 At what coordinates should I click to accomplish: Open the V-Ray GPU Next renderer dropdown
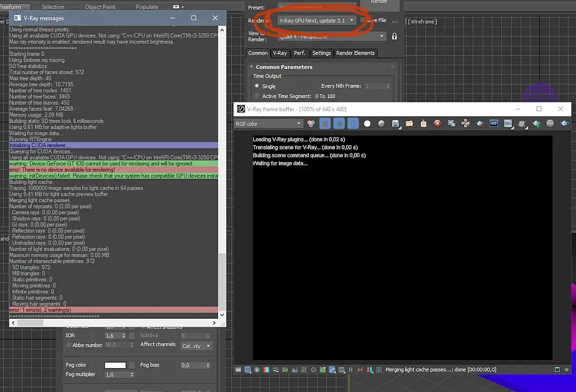tap(316, 21)
